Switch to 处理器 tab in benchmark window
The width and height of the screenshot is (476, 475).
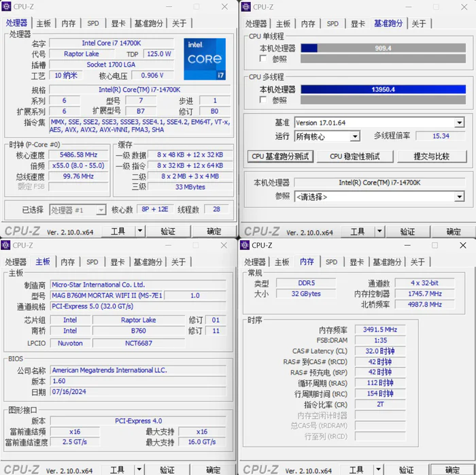point(256,24)
